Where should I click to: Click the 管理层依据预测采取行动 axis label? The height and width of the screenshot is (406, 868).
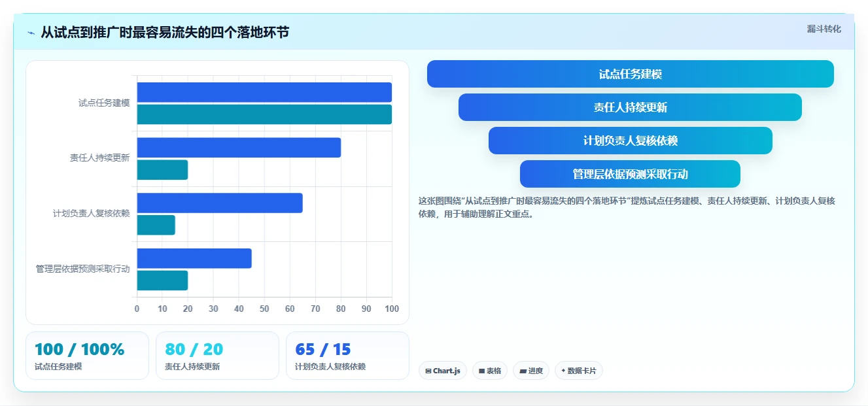click(83, 269)
